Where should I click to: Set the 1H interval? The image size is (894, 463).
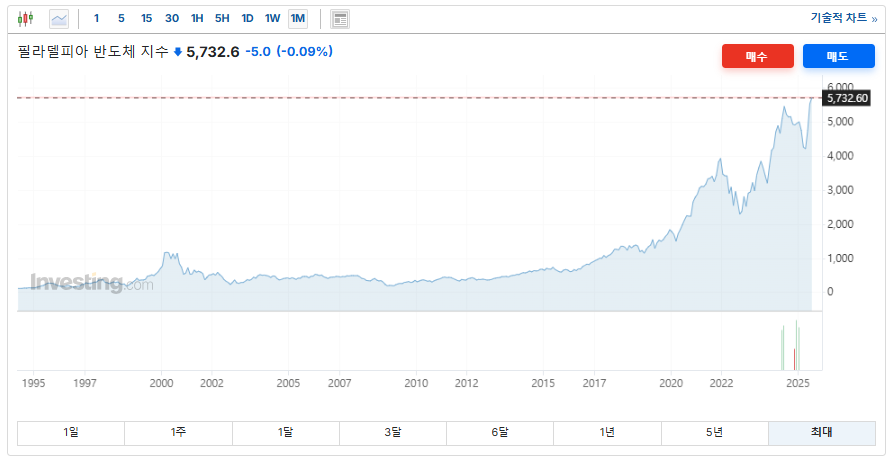point(197,19)
